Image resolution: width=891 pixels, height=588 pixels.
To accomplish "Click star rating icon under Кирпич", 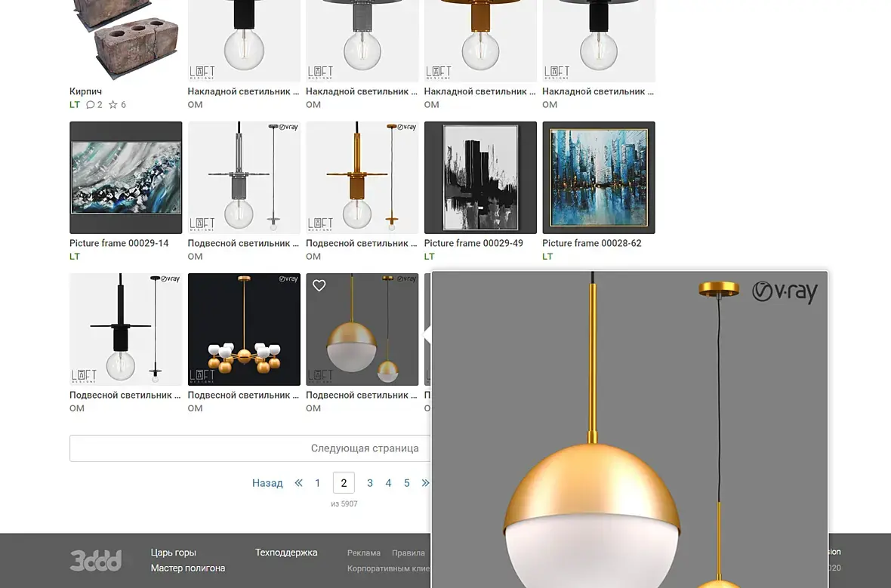I will (x=113, y=104).
